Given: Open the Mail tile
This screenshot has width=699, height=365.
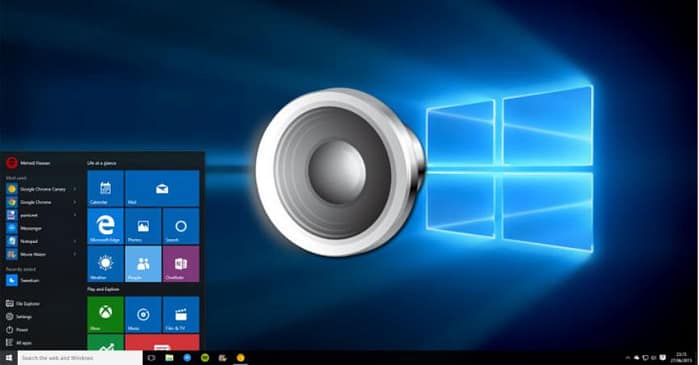Looking at the screenshot, I should [162, 188].
